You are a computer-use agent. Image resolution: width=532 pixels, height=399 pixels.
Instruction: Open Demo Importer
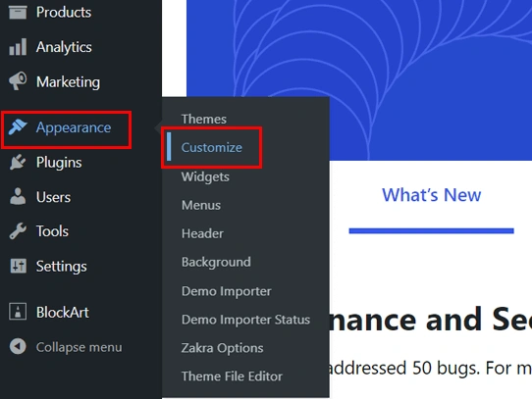tap(227, 291)
